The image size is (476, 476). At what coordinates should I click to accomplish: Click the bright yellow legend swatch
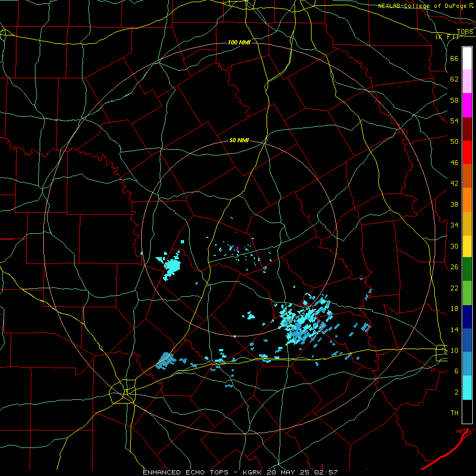467,246
